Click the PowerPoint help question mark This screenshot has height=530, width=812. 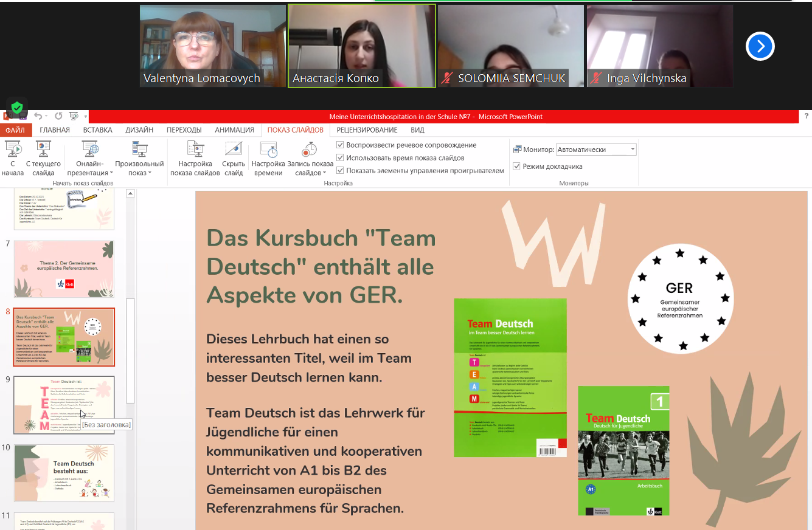point(807,116)
